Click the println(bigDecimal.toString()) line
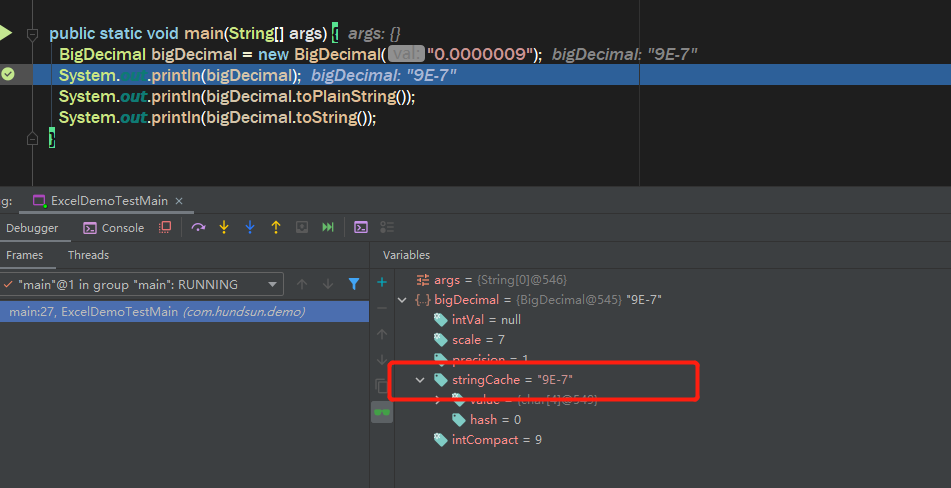Viewport: 951px width, 488px height. pos(218,118)
